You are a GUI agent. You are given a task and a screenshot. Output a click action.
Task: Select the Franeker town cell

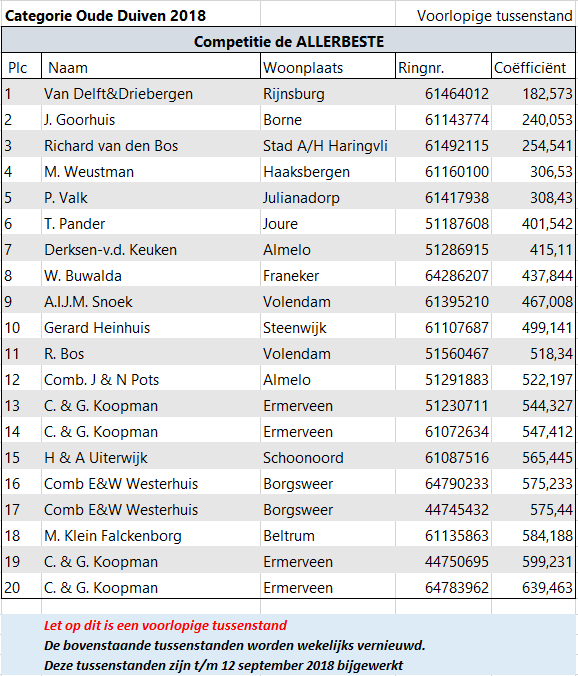coord(328,275)
